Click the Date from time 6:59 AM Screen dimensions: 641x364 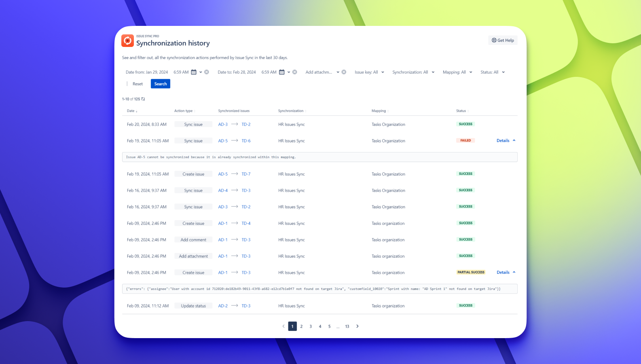tap(181, 72)
